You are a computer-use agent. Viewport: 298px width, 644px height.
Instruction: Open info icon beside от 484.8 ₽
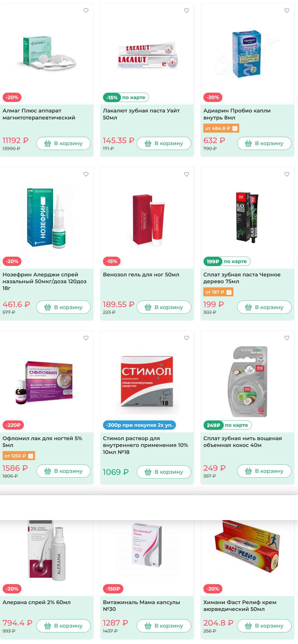[x=234, y=128]
